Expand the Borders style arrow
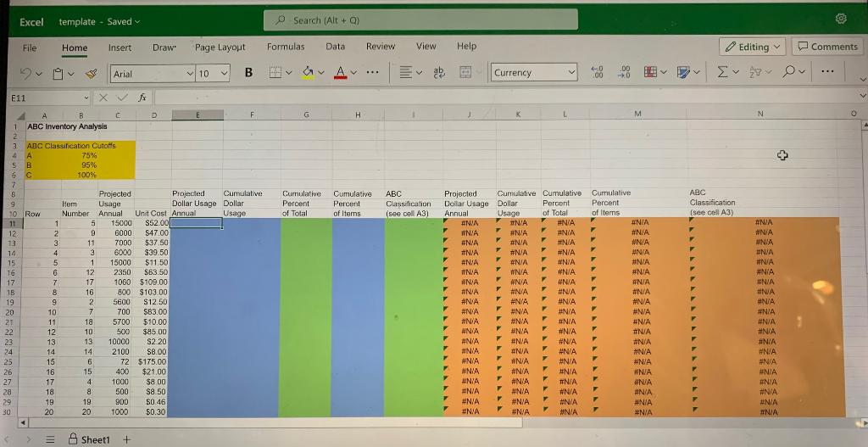The image size is (868, 447). pyautogui.click(x=289, y=73)
